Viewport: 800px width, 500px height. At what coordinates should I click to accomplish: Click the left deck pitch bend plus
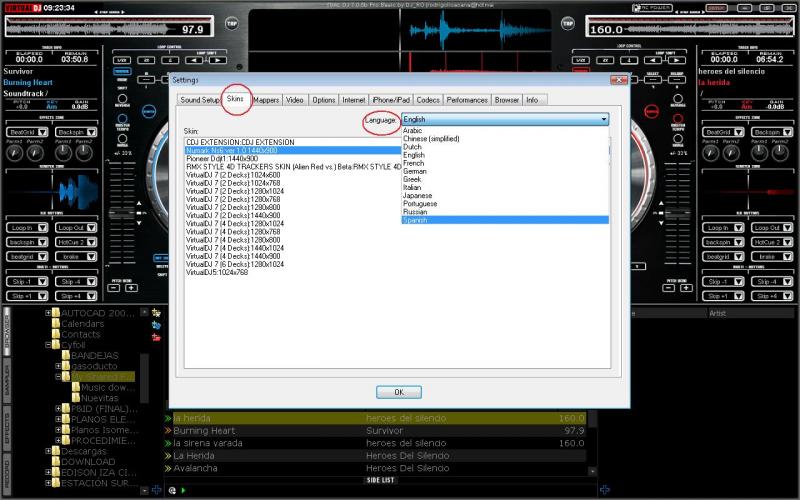[x=131, y=288]
